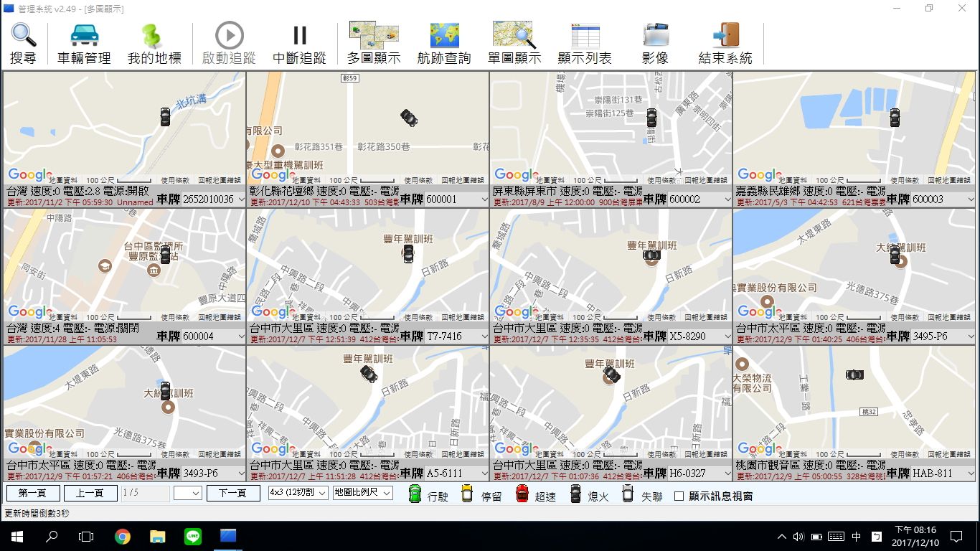This screenshot has width=980, height=551.
Task: Enable the 顯示訊息視窗 checkbox
Action: click(679, 496)
